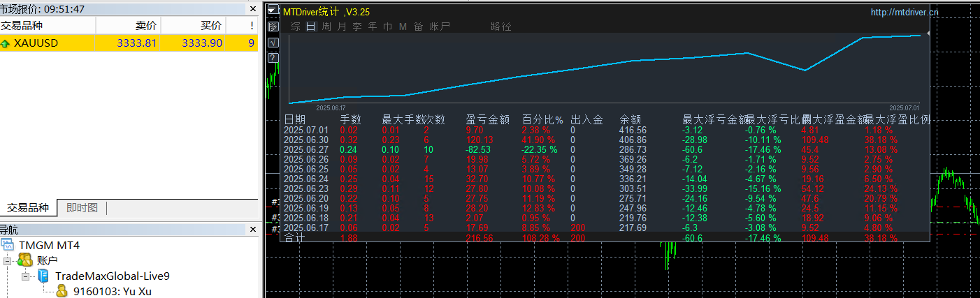This screenshot has width=980, height=298.
Task: Click the chart display icon below collapse arrow
Action: pos(273,27)
